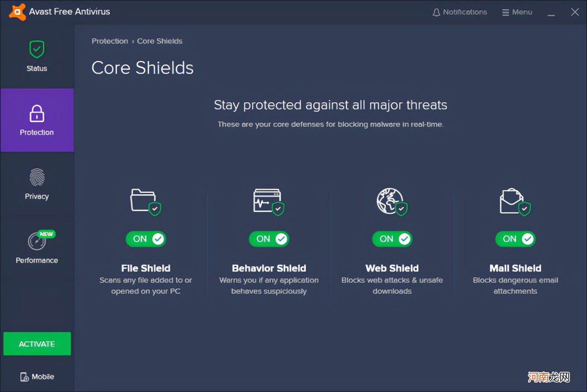Screen dimensions: 587x392
Task: Turn off the Behavior Shield toggle
Action: click(269, 239)
